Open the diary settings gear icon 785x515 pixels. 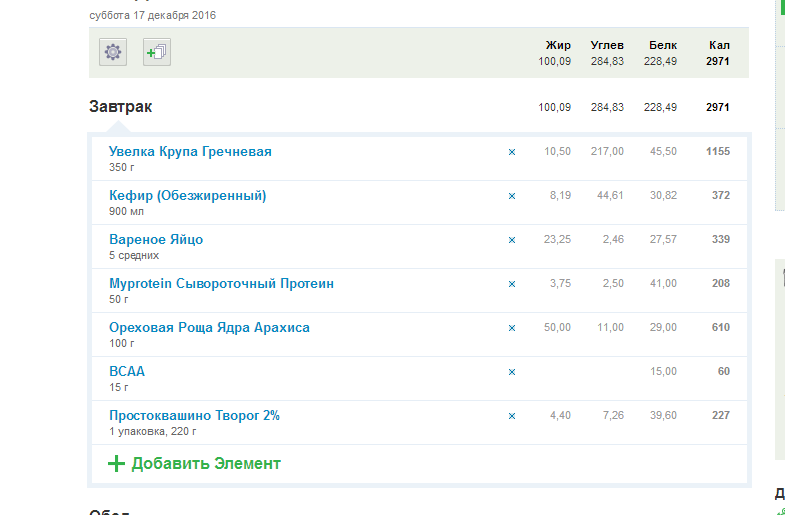pos(113,52)
